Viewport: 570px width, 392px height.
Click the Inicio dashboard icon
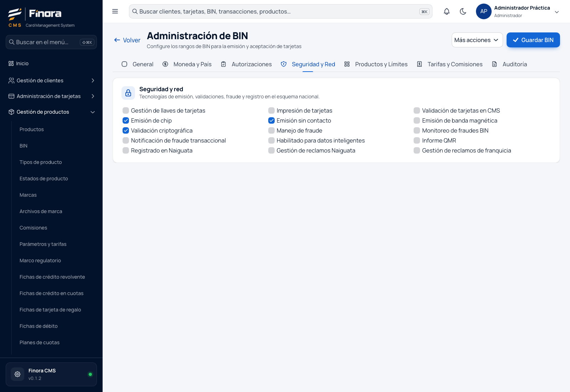click(x=11, y=63)
